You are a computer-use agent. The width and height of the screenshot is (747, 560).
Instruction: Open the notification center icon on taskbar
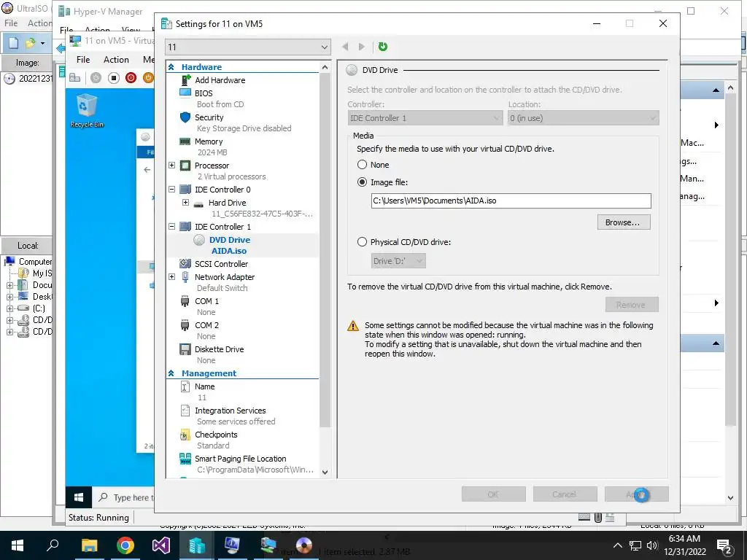[x=724, y=545]
